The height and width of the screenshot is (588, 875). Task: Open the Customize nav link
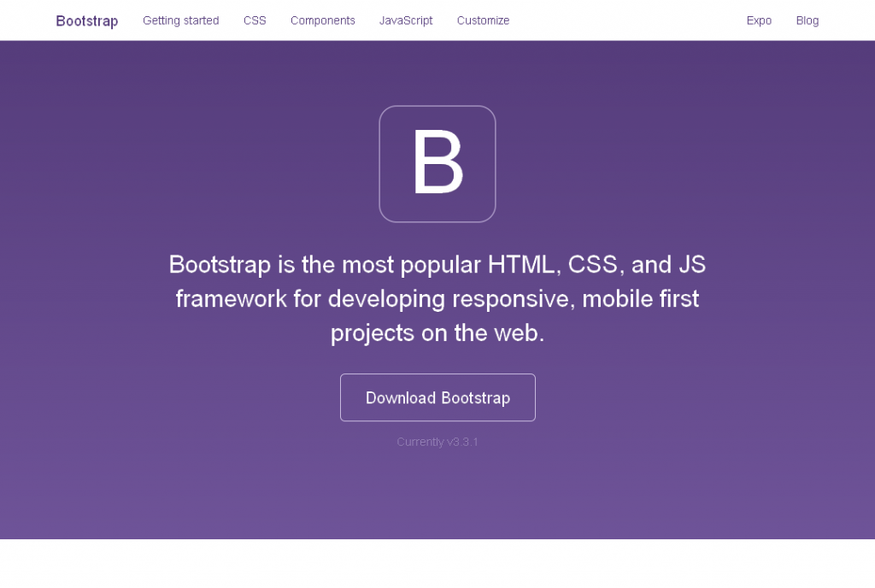click(x=483, y=21)
